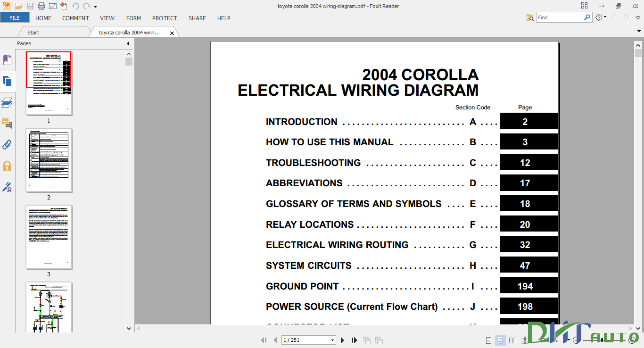The width and height of the screenshot is (644, 348).
Task: Click next search result arrow
Action: [626, 17]
